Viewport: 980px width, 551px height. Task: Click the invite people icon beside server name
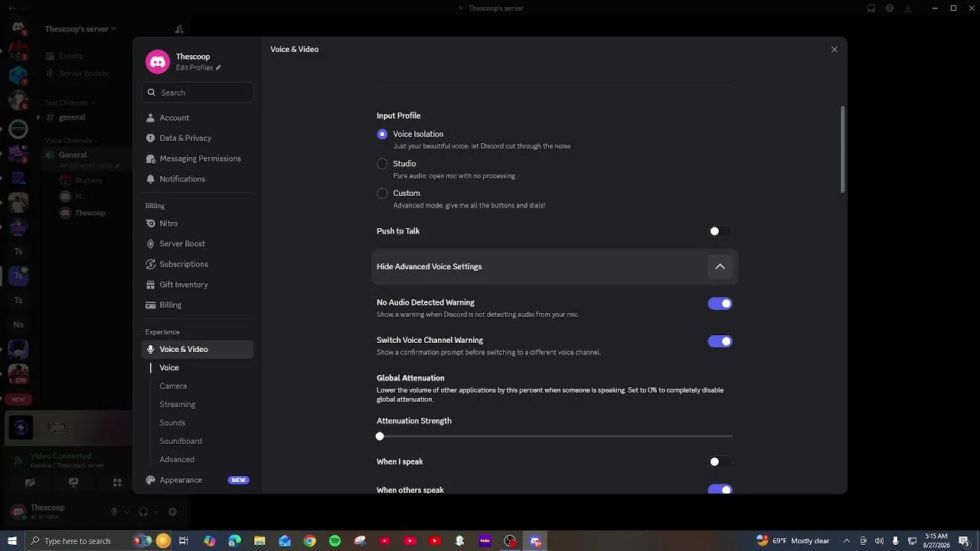[179, 29]
